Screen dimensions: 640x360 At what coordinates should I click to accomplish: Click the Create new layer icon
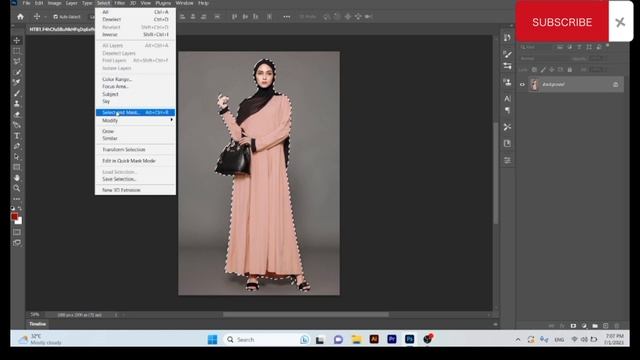[606, 326]
